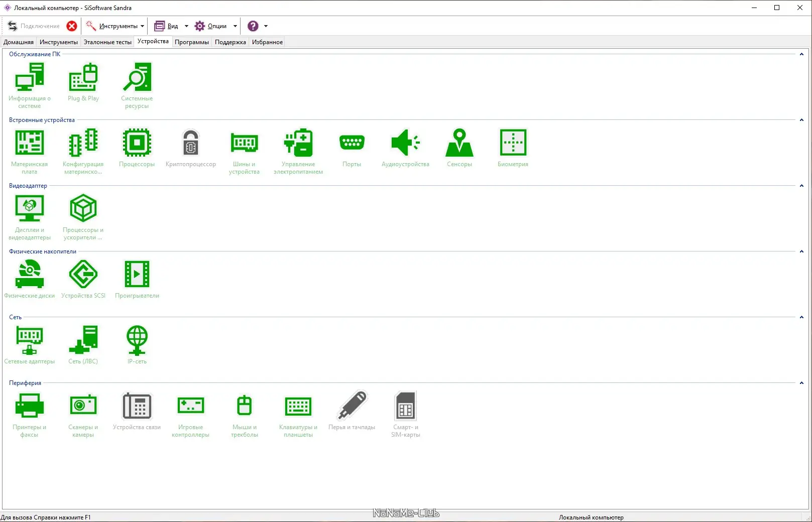
Task: Expand the help button dropdown arrow
Action: click(x=266, y=26)
